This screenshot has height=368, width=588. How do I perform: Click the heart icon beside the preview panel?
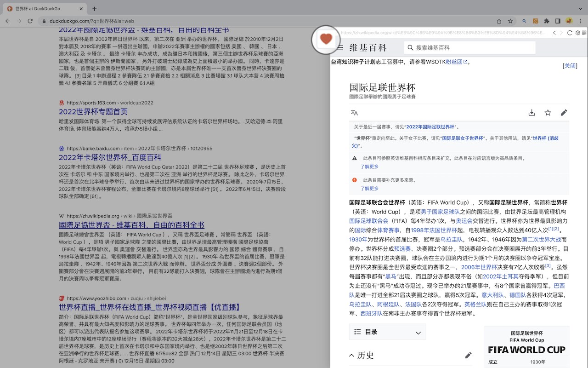tap(326, 39)
